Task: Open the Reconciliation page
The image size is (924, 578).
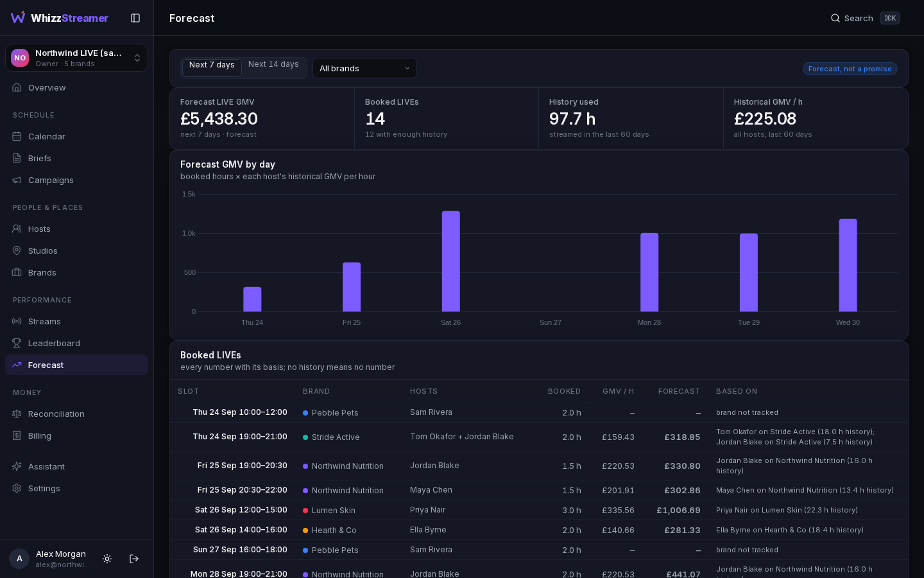Action: [x=76, y=414]
